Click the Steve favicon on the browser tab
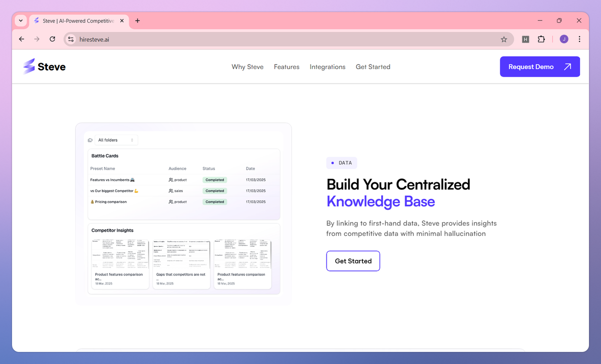Screen dimensions: 601x364 click(x=37, y=21)
